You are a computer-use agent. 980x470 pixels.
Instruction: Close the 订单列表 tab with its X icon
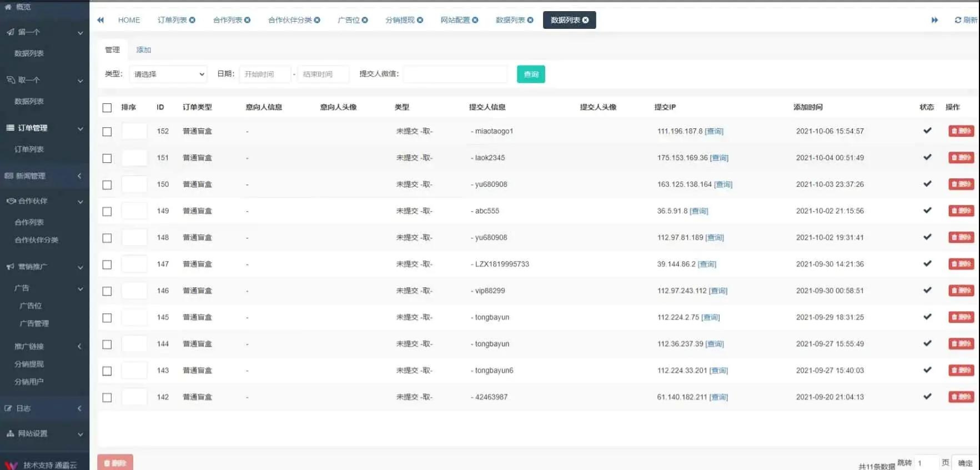192,20
